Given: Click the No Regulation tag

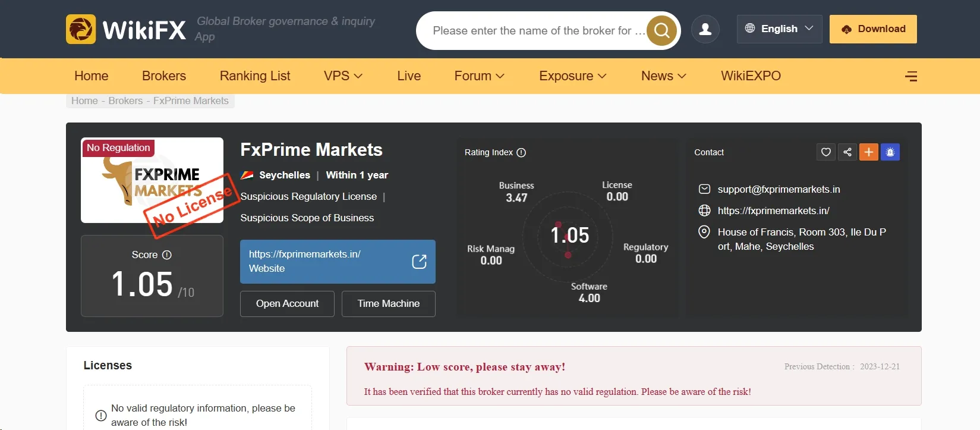Looking at the screenshot, I should pyautogui.click(x=118, y=147).
